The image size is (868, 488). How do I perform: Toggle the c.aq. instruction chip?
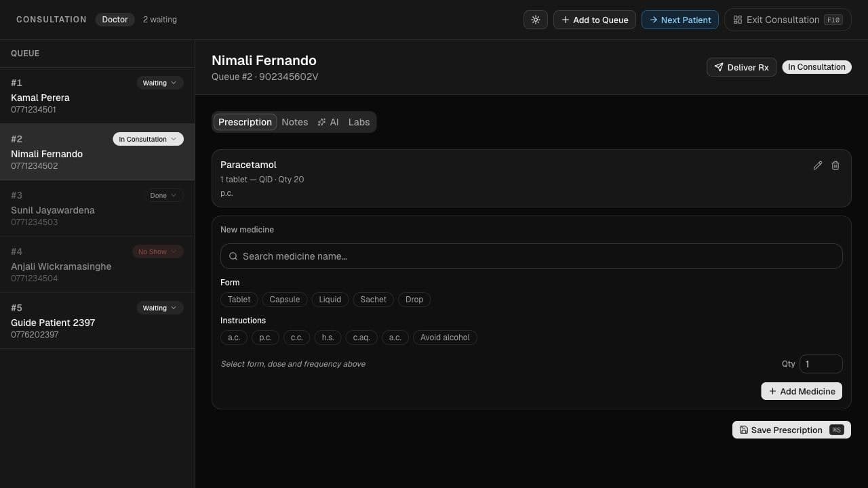[x=361, y=338]
